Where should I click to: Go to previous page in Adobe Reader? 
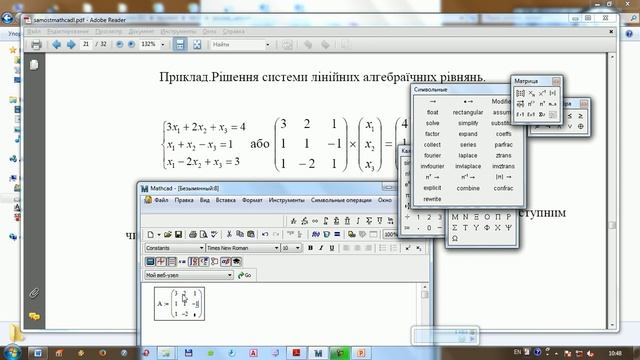point(57,44)
